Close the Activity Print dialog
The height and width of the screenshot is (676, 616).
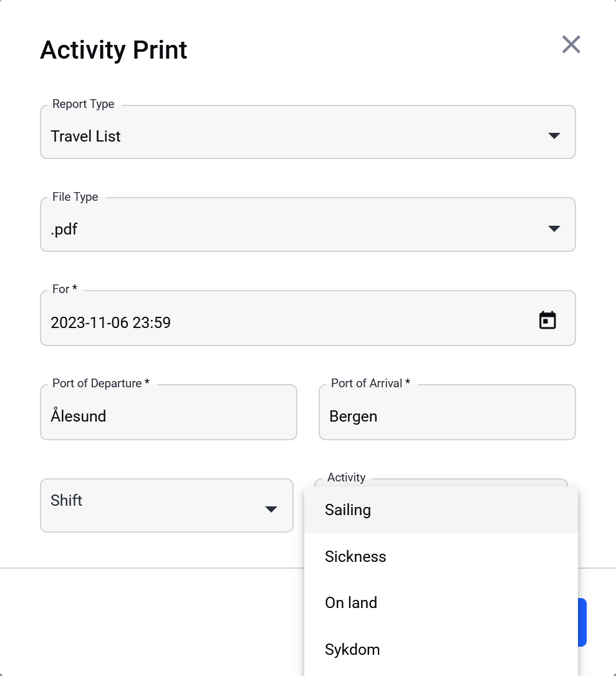(571, 44)
